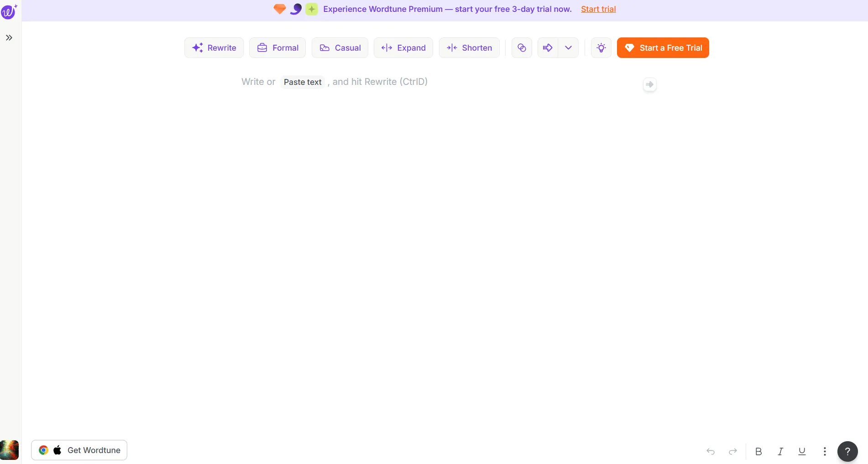Click the overlapping circles icon in toolbar
868x464 pixels.
point(522,48)
